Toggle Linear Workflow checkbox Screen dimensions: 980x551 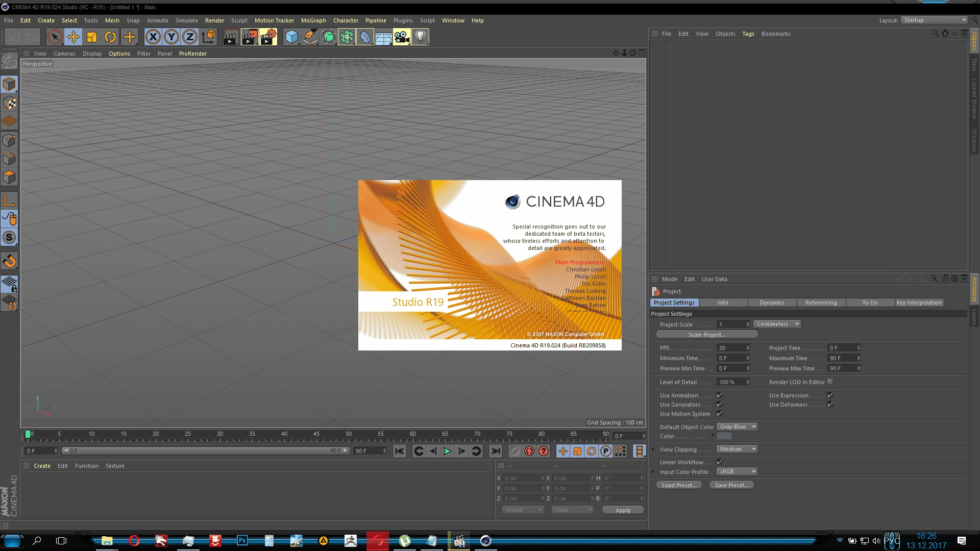pyautogui.click(x=719, y=462)
